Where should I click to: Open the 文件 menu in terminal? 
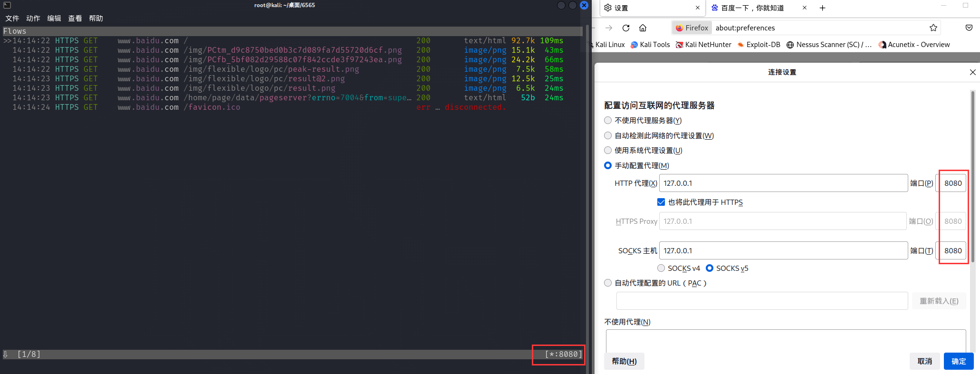pos(12,19)
